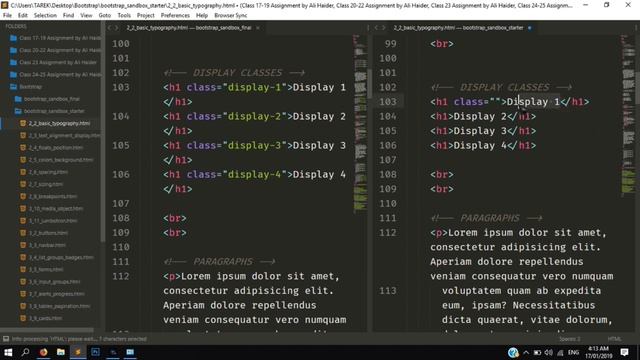Change syntax via HTML in status bar
This screenshot has width=640, height=360.
click(x=614, y=339)
